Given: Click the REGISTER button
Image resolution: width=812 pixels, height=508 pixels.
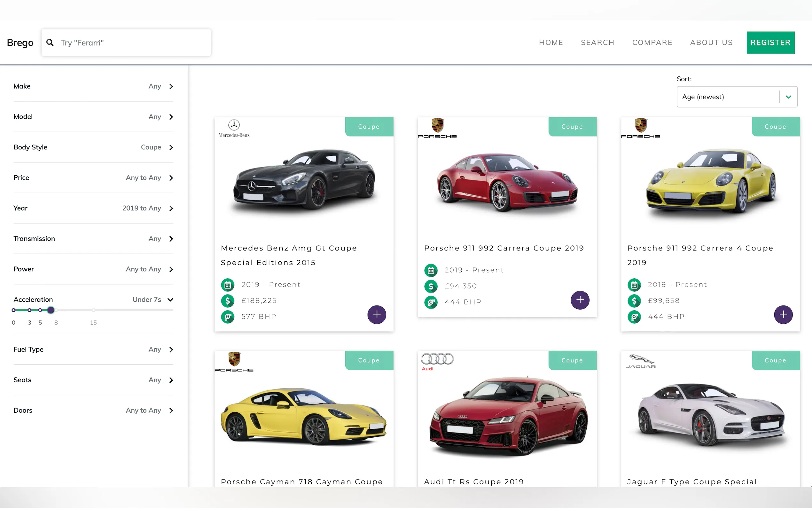Looking at the screenshot, I should click(x=770, y=43).
